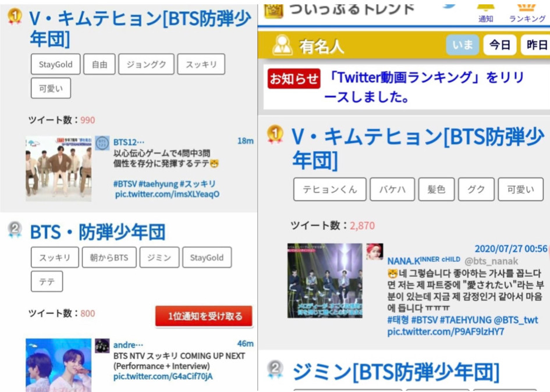Switch to the 今日 tab
Viewport: 550px width, 392px height.
tap(500, 45)
